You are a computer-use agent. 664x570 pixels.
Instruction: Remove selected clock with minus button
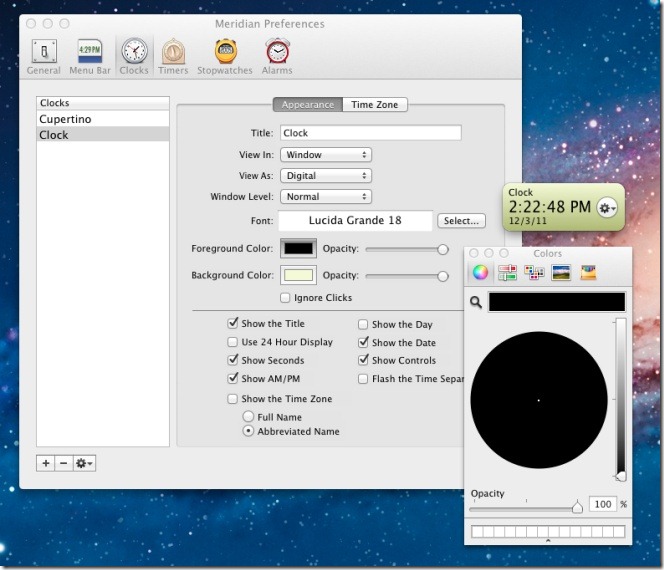[x=64, y=463]
